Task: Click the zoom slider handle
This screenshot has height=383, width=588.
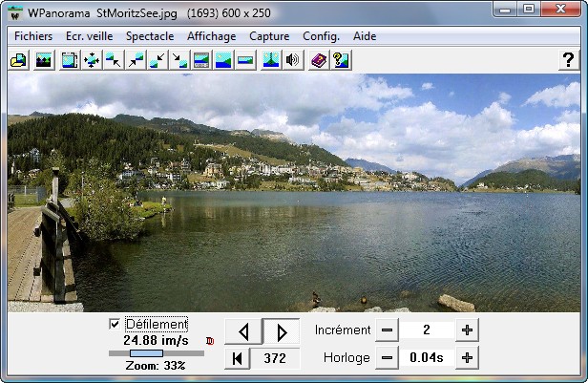Action: point(146,353)
